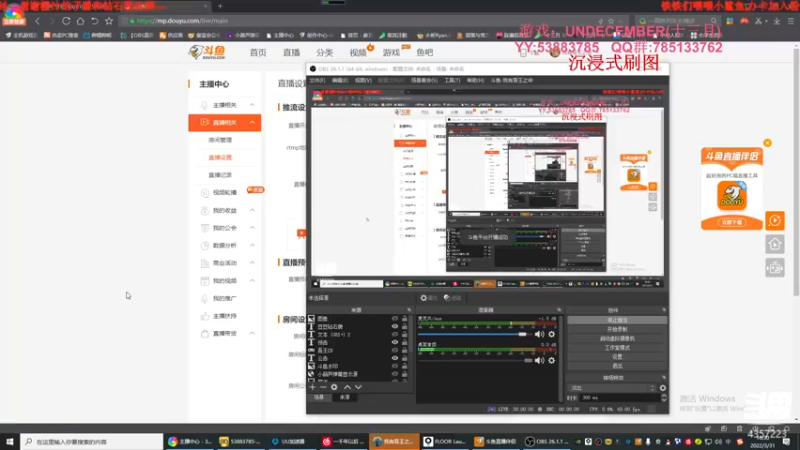Screen dimensions: 800x450
Task: Expand the 商业活动 sidebar section
Action: coord(252,263)
